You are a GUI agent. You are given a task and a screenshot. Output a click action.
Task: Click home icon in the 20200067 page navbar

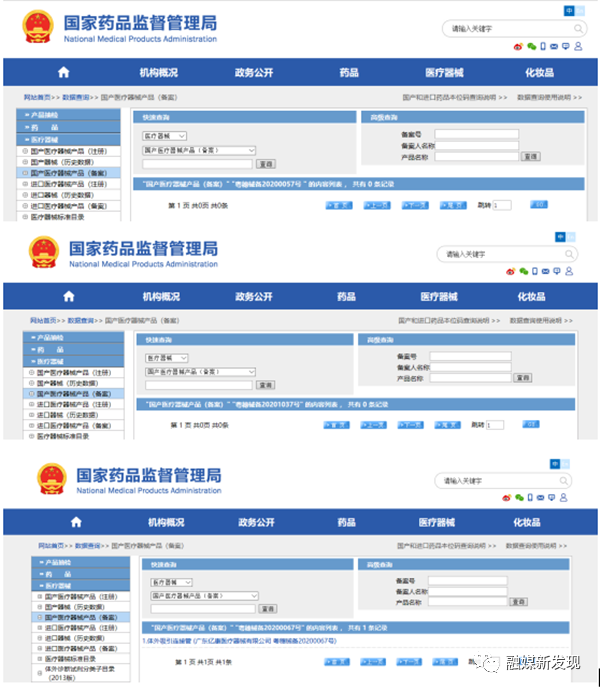point(76,522)
